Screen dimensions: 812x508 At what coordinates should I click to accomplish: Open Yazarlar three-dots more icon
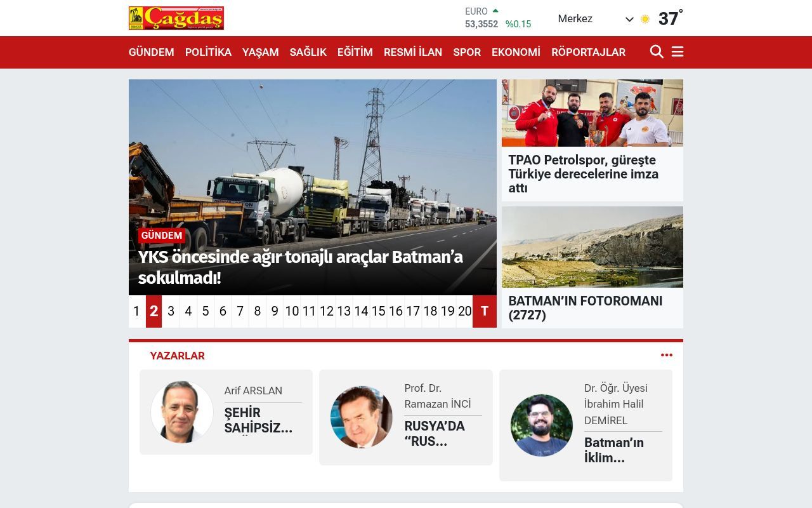click(x=667, y=355)
